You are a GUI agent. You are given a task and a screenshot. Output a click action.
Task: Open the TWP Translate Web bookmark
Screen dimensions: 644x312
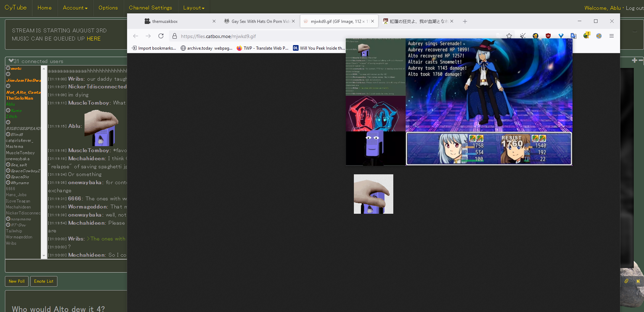tap(262, 48)
